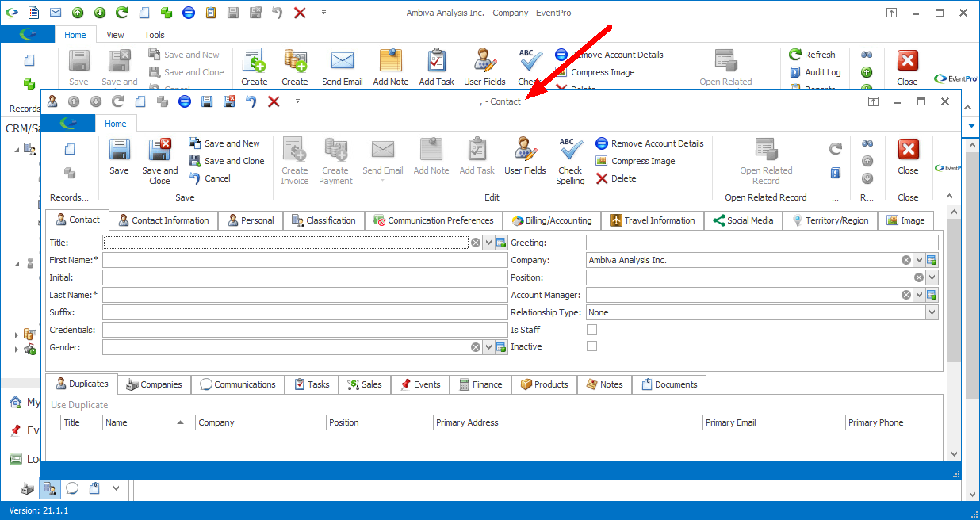
Task: Click Refresh in the Company window ribbon
Action: 812,55
